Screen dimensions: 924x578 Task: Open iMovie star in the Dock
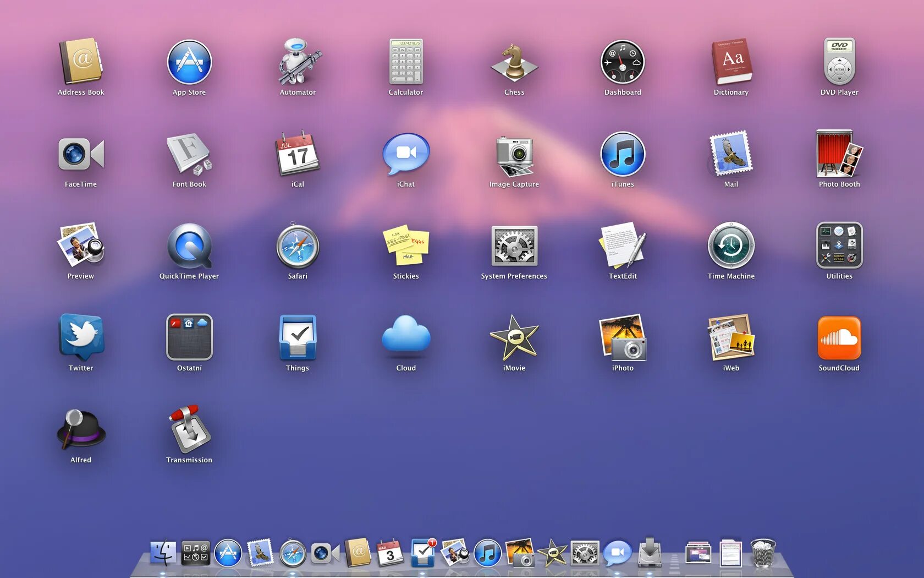(x=552, y=553)
